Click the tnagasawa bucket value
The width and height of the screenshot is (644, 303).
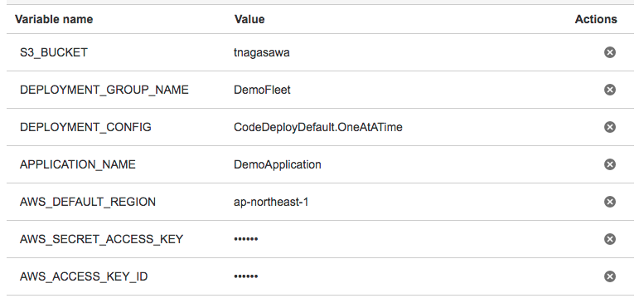pyautogui.click(x=262, y=52)
